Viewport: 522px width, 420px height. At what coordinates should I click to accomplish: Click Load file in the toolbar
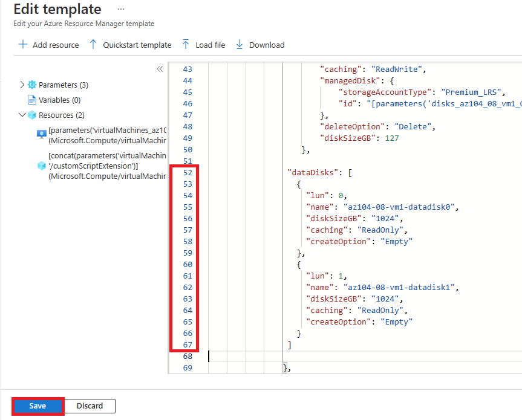[x=204, y=45]
